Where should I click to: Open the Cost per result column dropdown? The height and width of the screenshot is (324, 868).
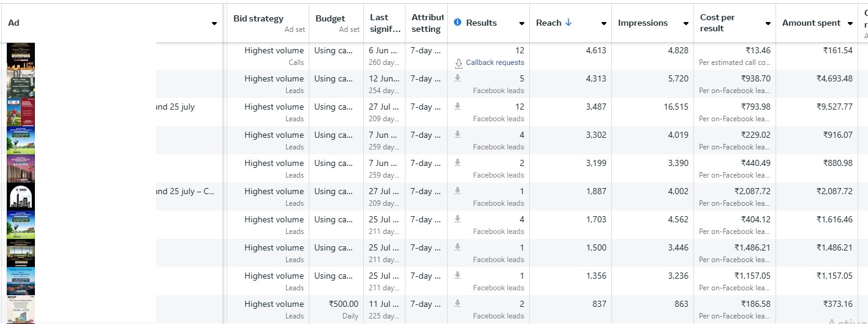pyautogui.click(x=768, y=23)
